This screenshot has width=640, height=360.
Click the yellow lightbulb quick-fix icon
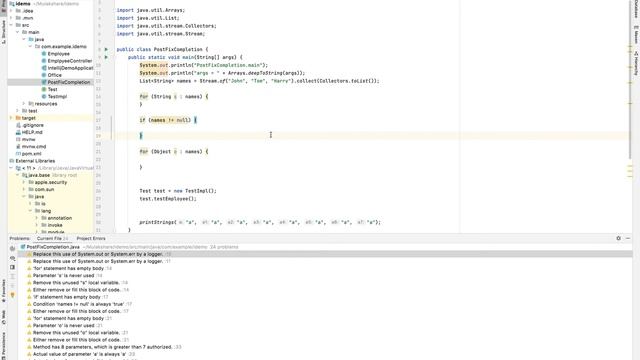13,295
